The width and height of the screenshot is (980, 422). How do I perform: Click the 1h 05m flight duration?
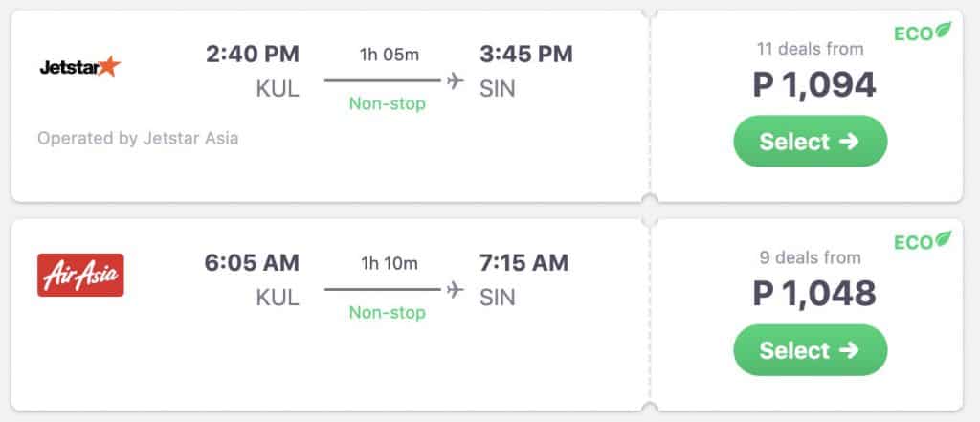(x=389, y=55)
